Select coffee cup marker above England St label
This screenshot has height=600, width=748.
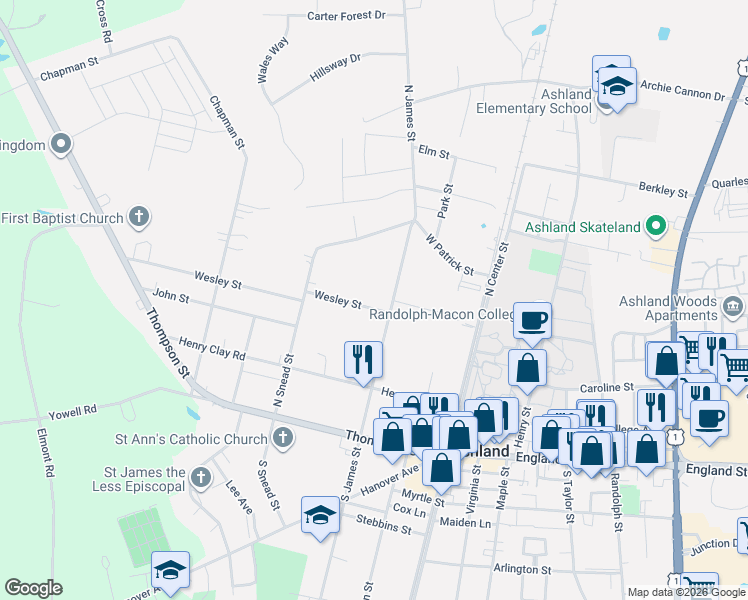tap(709, 421)
